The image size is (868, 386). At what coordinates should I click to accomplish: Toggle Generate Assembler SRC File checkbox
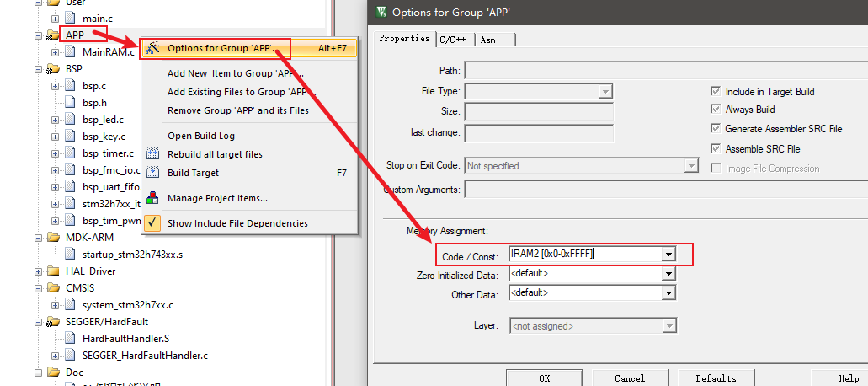tap(716, 129)
